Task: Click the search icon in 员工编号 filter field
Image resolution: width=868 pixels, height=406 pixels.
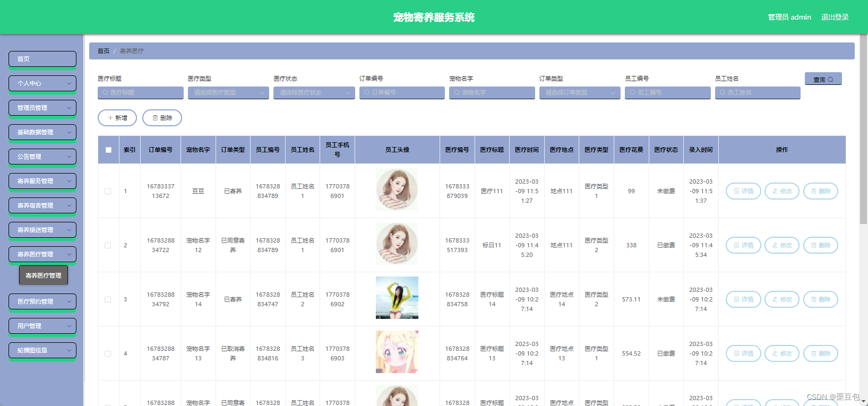Action: click(x=632, y=92)
